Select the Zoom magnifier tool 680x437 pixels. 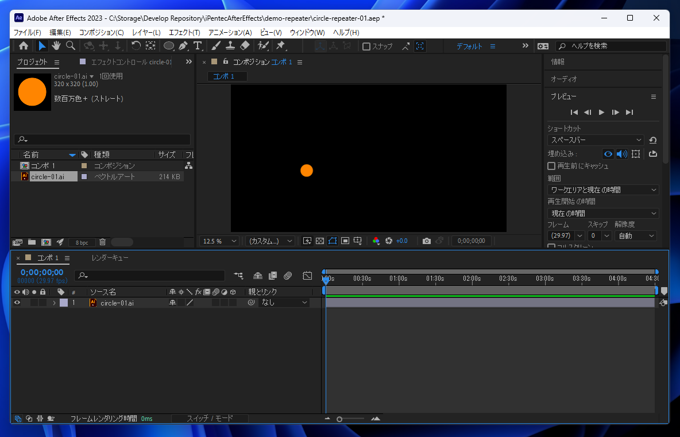(71, 46)
